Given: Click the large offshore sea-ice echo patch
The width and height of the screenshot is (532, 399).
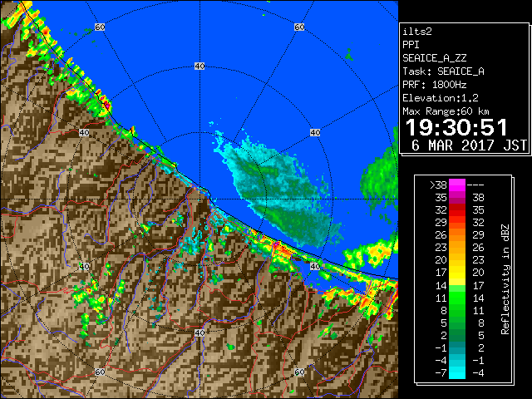Looking at the screenshot, I should point(278,190).
